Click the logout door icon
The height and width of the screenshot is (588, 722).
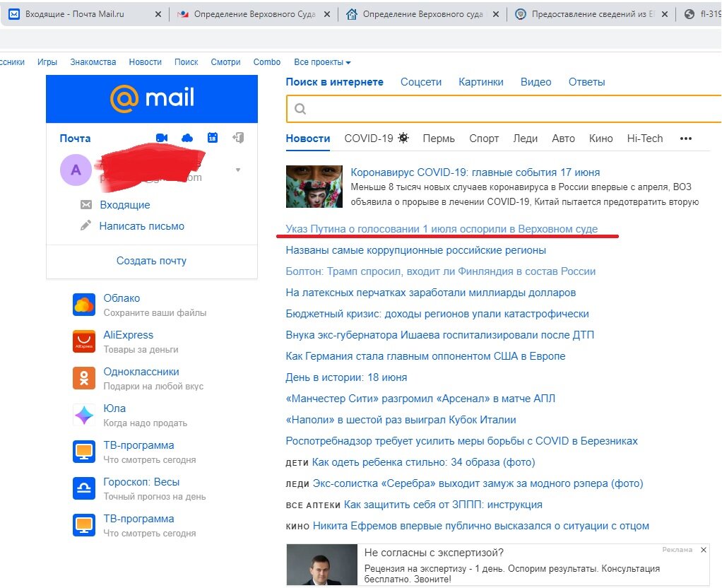pyautogui.click(x=238, y=137)
